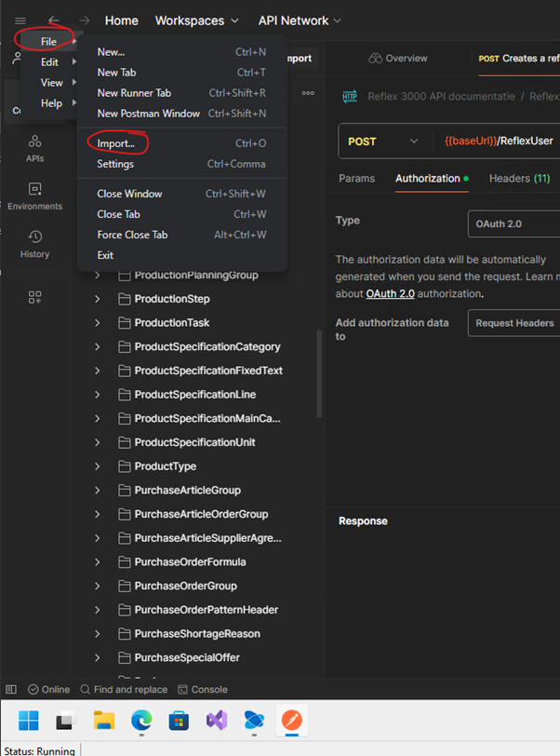Open Visual Studio from the taskbar
Image resolution: width=560 pixels, height=756 pixels.
click(x=217, y=721)
